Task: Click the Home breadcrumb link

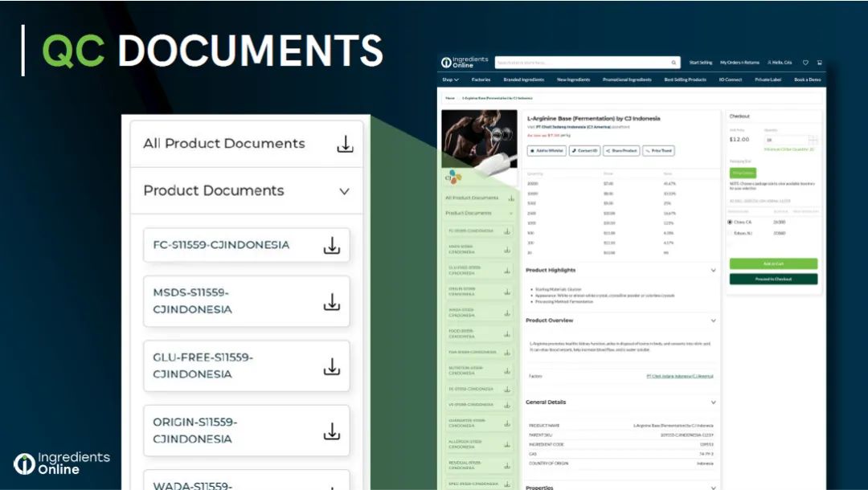Action: (x=450, y=98)
